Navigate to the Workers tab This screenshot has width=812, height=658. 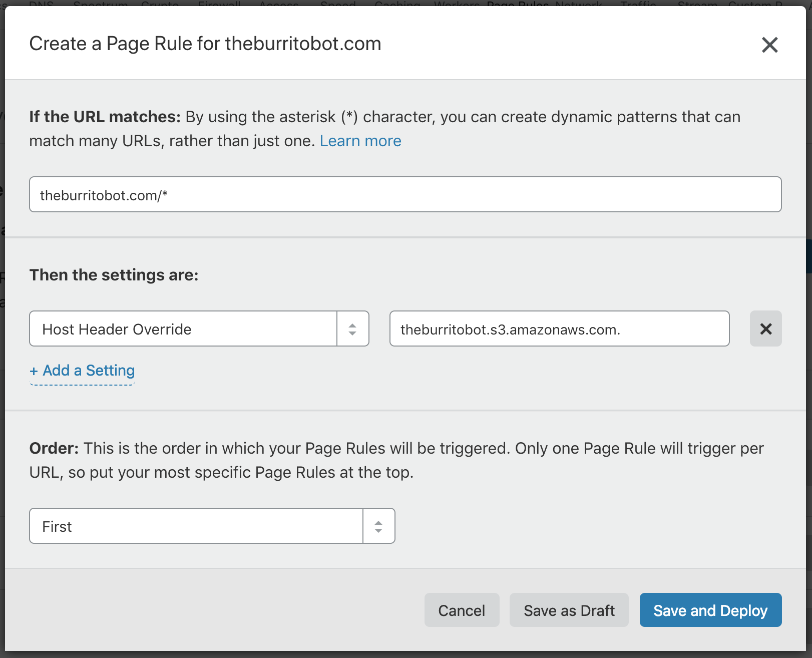(456, 5)
